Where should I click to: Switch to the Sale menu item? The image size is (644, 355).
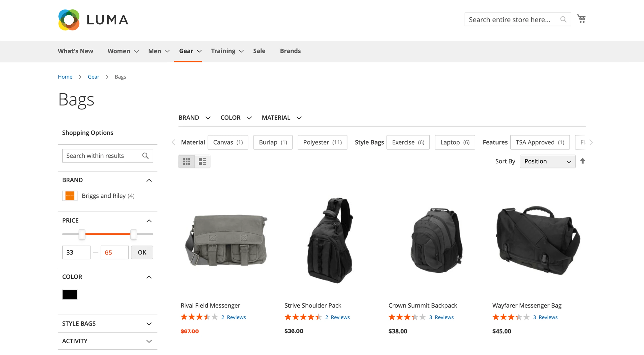(x=259, y=51)
